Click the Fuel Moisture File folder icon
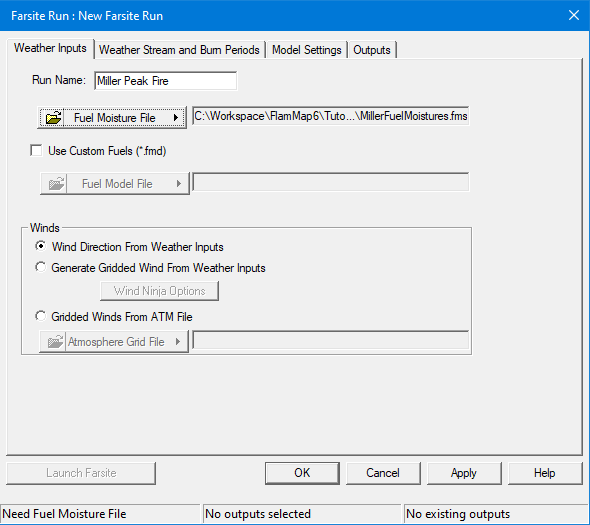The image size is (590, 525). pos(53,118)
